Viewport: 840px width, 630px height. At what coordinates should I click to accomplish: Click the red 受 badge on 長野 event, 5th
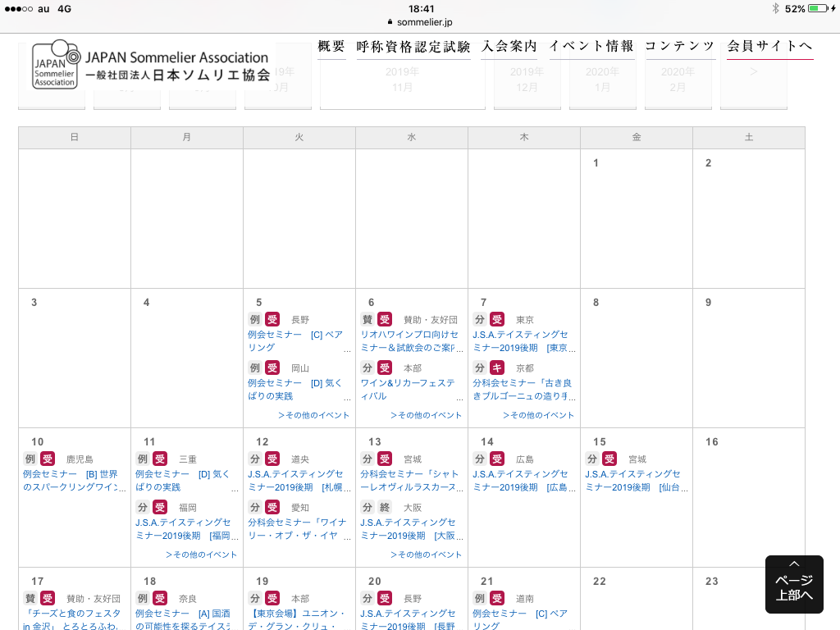[x=272, y=320]
